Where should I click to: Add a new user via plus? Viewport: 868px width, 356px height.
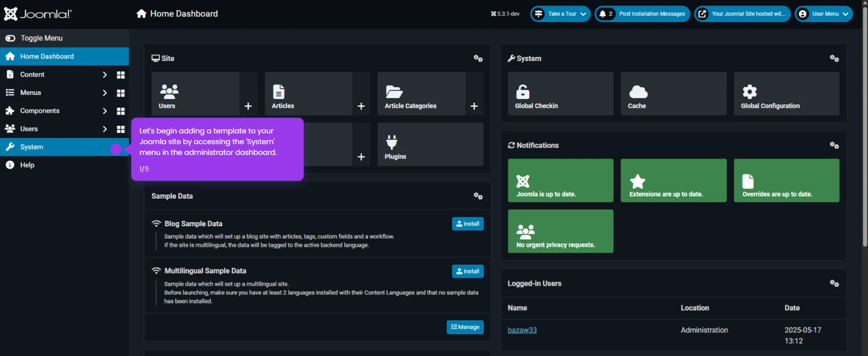tap(248, 106)
